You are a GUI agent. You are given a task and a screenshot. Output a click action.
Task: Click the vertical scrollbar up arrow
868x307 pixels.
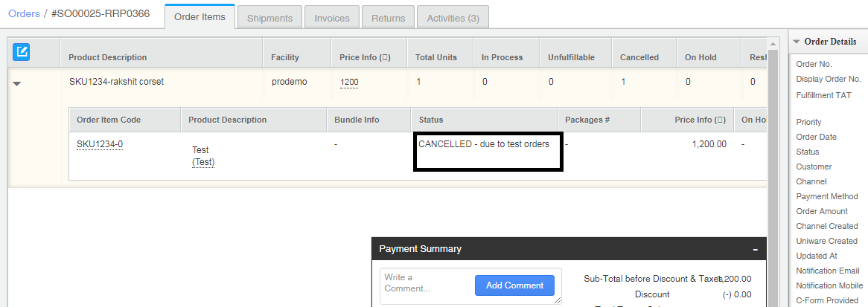point(773,43)
